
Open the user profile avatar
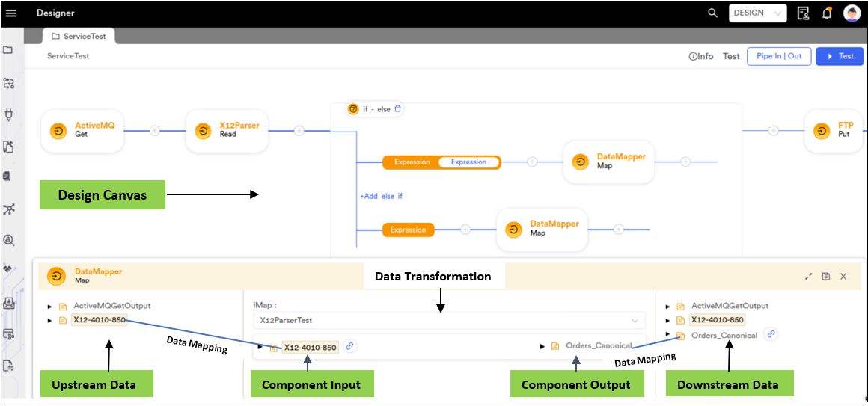[852, 13]
